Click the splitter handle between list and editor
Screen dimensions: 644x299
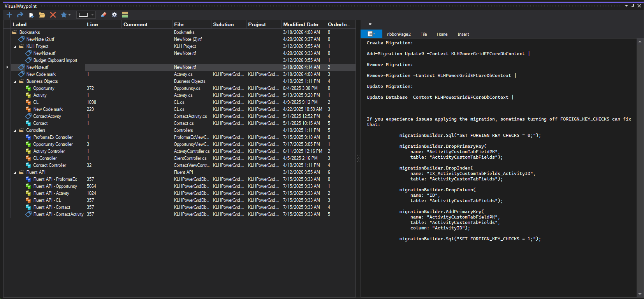(358, 158)
